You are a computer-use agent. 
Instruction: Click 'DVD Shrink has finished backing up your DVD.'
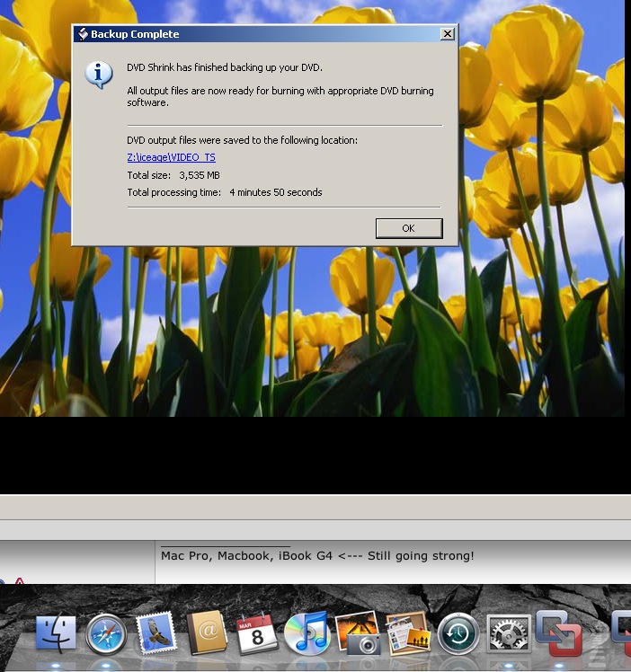coord(225,67)
